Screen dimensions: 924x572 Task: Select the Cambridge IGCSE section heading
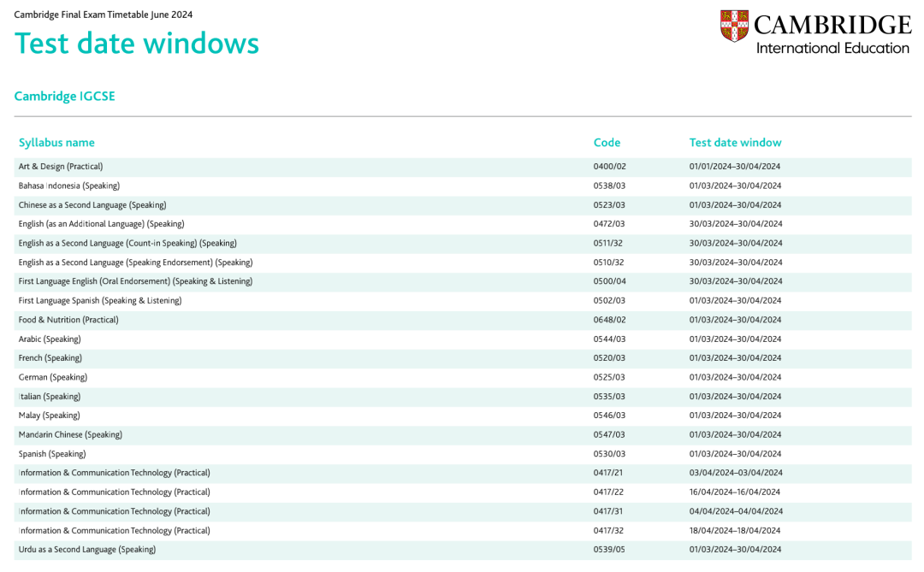[64, 97]
